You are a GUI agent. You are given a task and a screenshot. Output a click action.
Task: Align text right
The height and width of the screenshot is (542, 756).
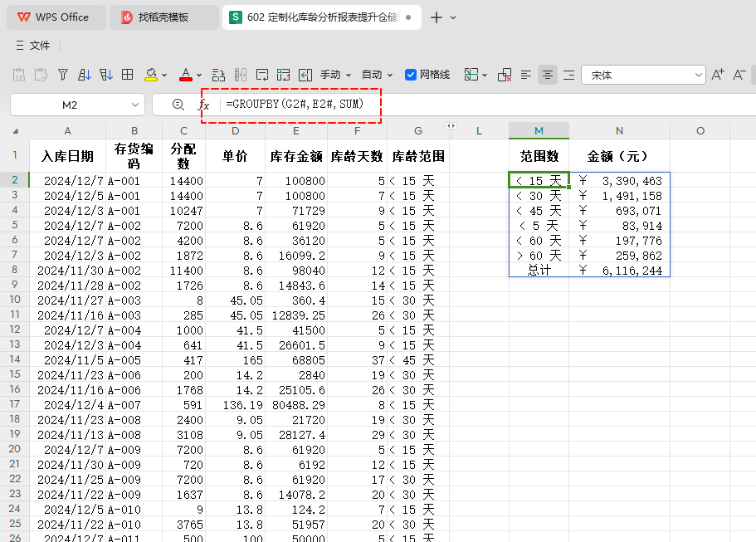point(569,75)
